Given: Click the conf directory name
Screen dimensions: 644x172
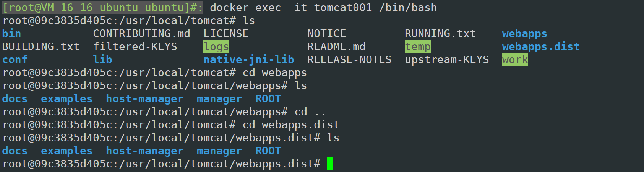Looking at the screenshot, I should (x=15, y=60).
